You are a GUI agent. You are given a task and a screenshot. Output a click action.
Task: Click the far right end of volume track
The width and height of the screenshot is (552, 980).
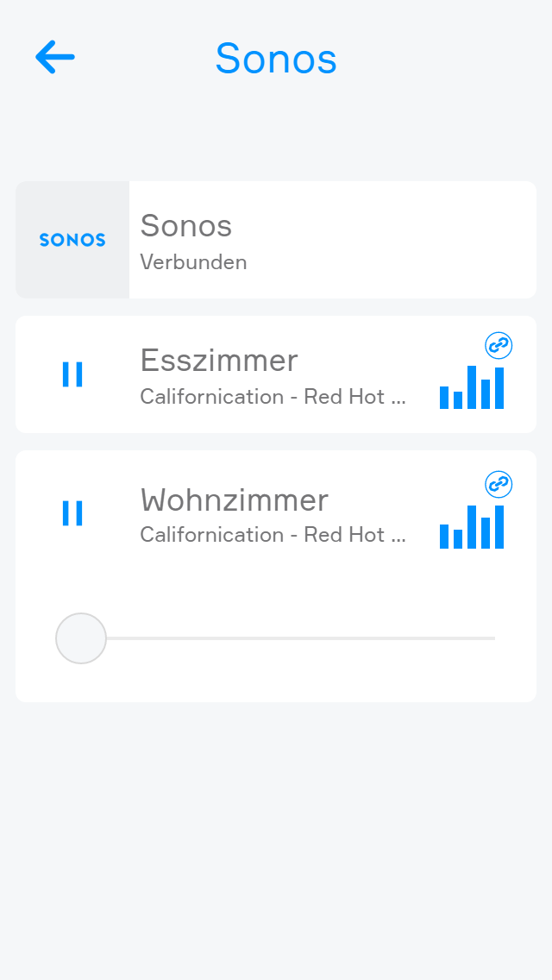(x=492, y=638)
